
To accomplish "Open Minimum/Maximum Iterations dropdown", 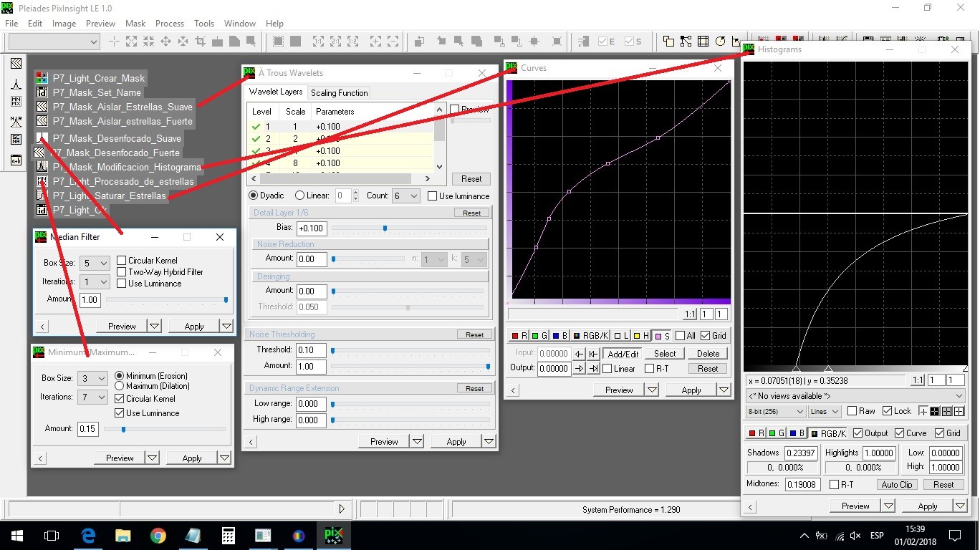I will tap(92, 397).
